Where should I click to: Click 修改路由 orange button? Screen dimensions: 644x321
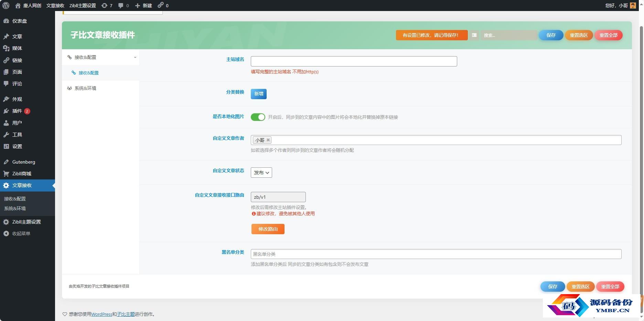tap(268, 229)
